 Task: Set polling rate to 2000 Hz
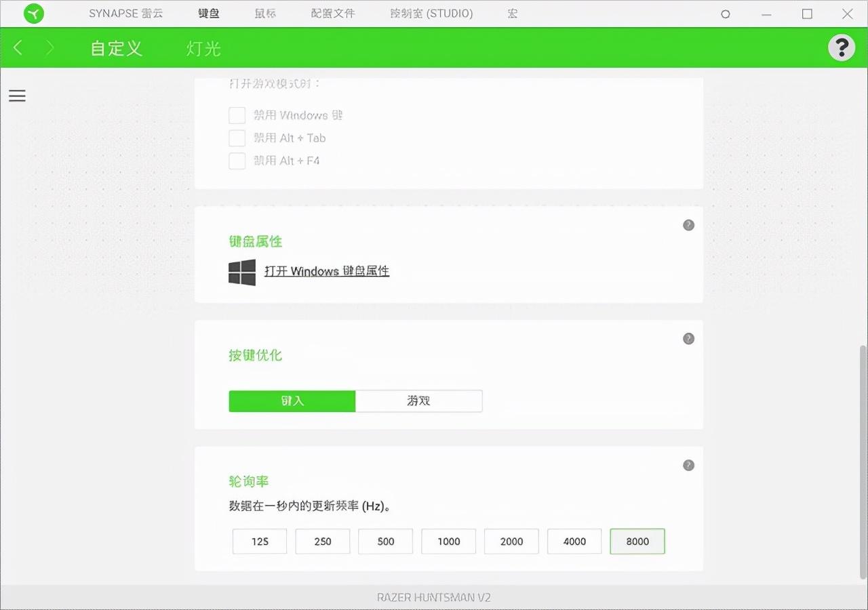pyautogui.click(x=512, y=541)
